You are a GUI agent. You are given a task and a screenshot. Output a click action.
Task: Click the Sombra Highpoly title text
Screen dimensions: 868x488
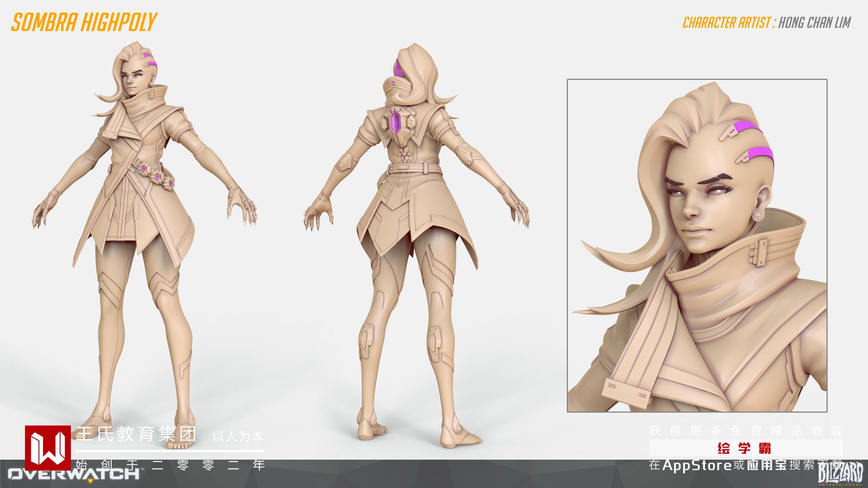[84, 22]
